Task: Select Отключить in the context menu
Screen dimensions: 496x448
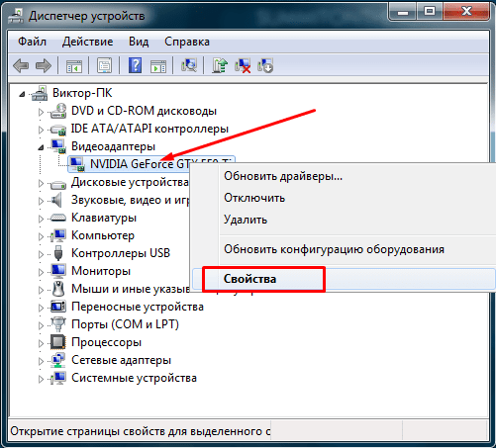Action: coord(254,198)
